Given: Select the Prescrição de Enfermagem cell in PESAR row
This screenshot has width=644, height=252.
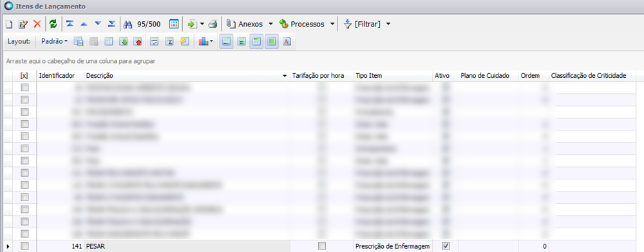Looking at the screenshot, I should tap(393, 246).
